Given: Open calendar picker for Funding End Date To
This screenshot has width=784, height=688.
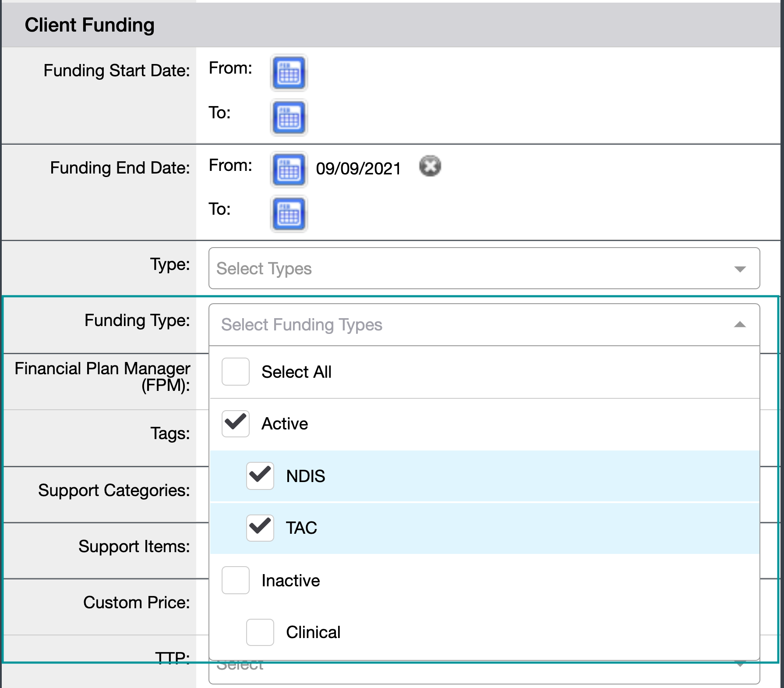Looking at the screenshot, I should point(289,214).
